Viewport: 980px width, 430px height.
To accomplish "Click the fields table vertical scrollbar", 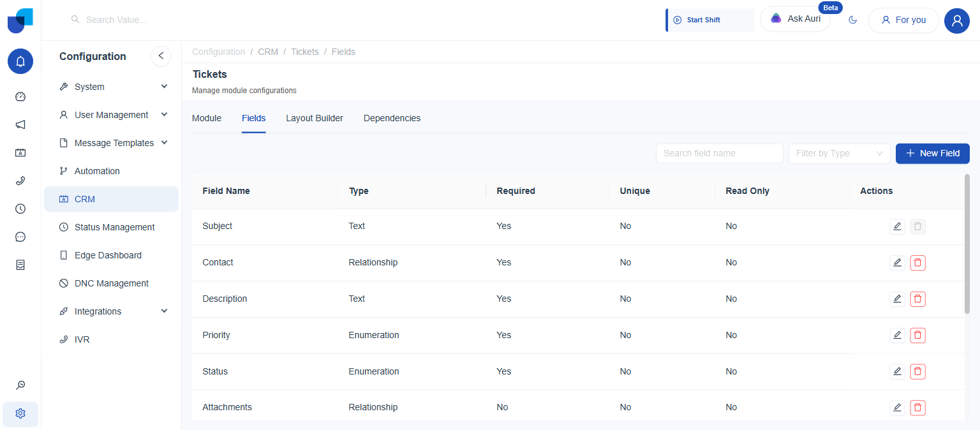I will click(x=967, y=244).
